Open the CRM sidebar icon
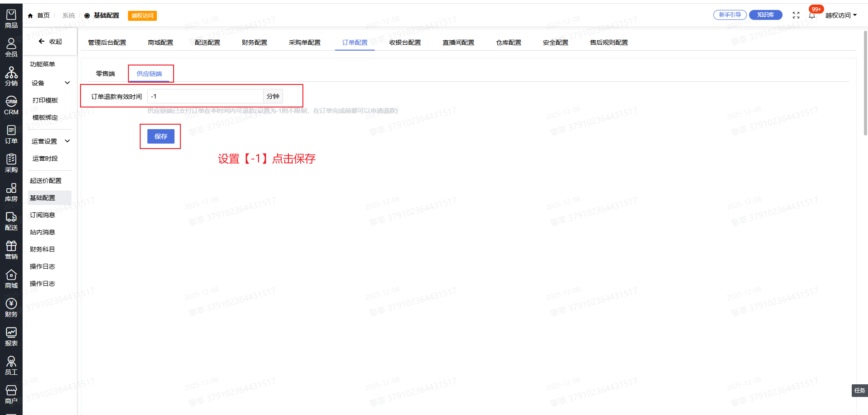868x415 pixels. click(11, 106)
